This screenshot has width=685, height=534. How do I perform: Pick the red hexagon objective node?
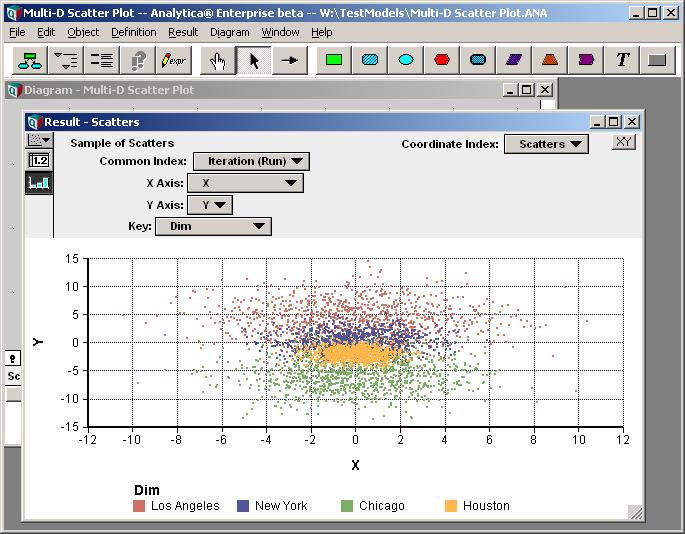click(x=442, y=60)
